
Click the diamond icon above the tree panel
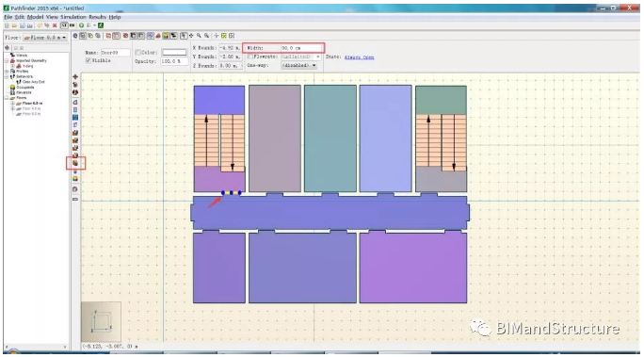tap(7, 48)
